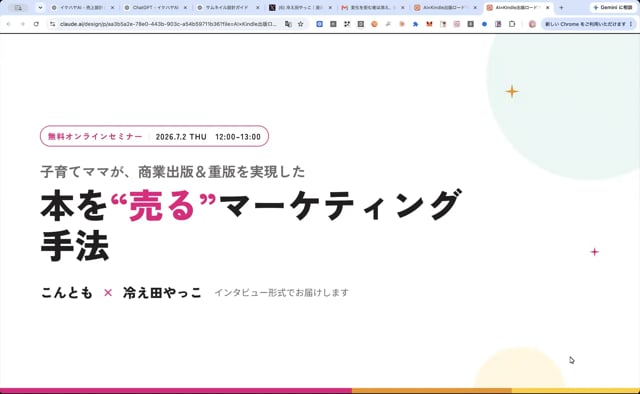Click インタビュー形式でお届けします text
This screenshot has height=394, width=640.
click(x=282, y=293)
